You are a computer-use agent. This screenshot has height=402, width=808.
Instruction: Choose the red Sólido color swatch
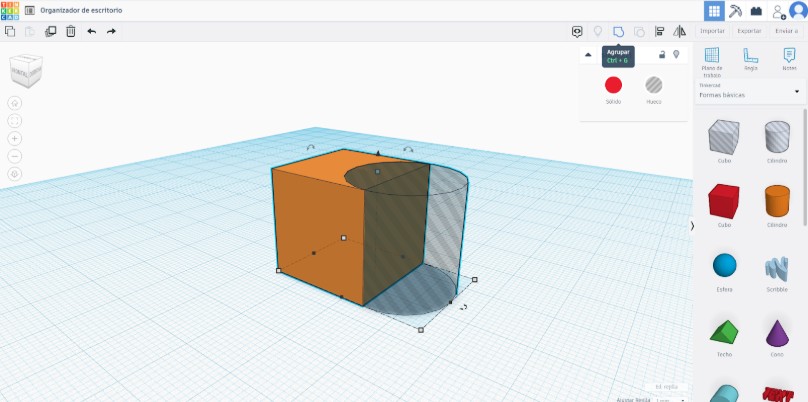pos(613,86)
